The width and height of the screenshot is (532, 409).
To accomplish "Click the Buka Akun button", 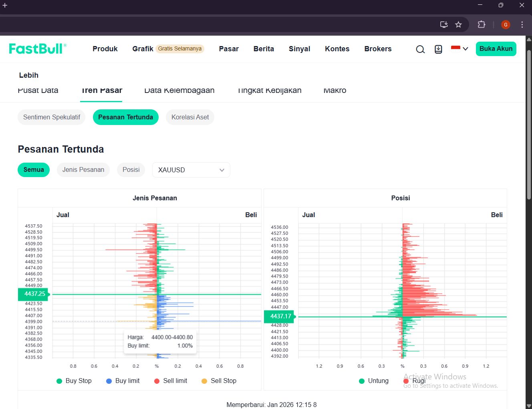I will tap(496, 49).
